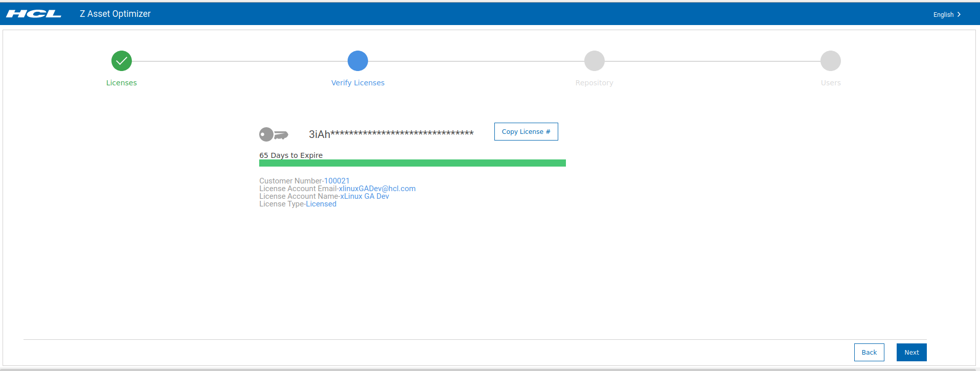Open the English language dropdown
The height and width of the screenshot is (371, 980).
947,14
